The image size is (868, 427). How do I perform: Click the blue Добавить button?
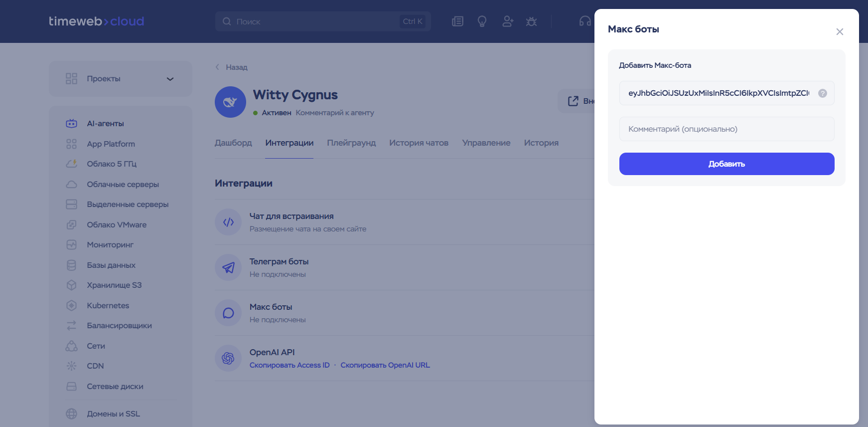click(x=726, y=164)
